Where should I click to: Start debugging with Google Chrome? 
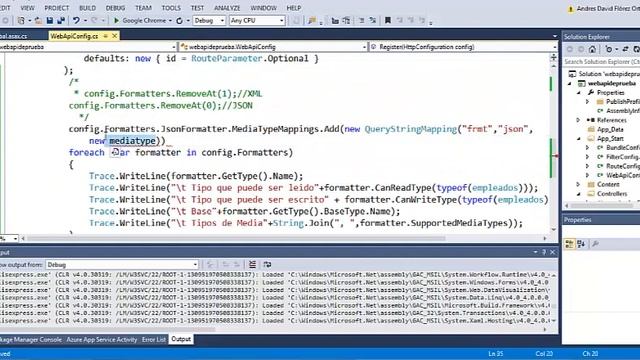pyautogui.click(x=140, y=20)
